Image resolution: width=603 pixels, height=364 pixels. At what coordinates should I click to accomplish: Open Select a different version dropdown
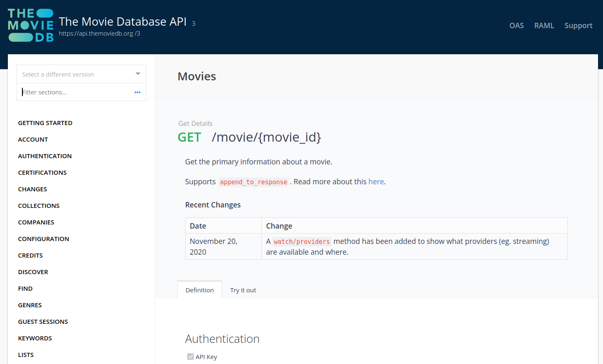pyautogui.click(x=81, y=74)
